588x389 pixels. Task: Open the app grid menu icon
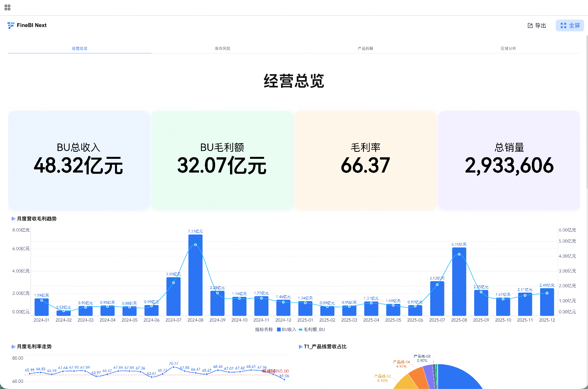7,7
